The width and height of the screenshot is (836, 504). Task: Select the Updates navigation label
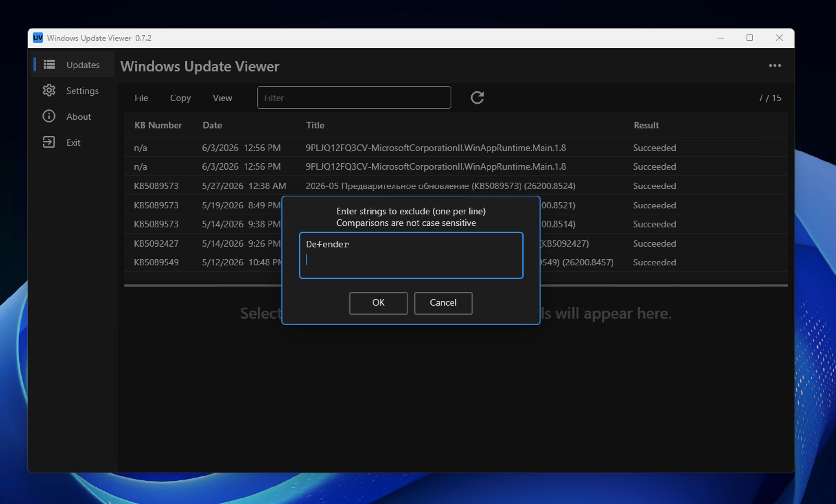[x=83, y=65]
